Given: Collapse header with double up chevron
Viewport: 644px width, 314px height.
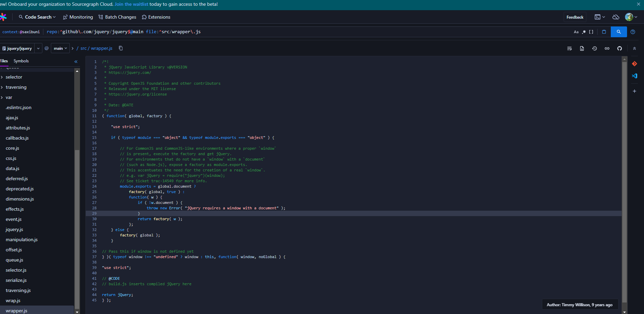Looking at the screenshot, I should coord(635,48).
